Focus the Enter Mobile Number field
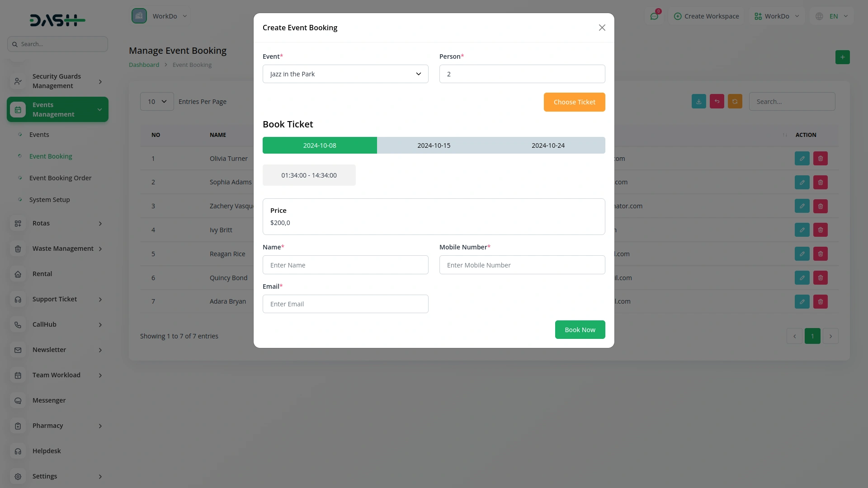The width and height of the screenshot is (868, 488). [522, 265]
